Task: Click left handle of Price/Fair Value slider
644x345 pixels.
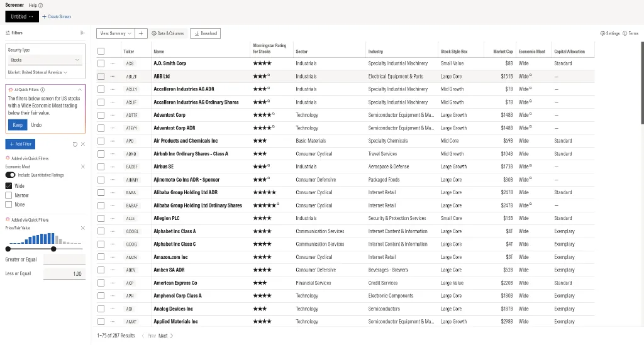Action: click(8, 249)
